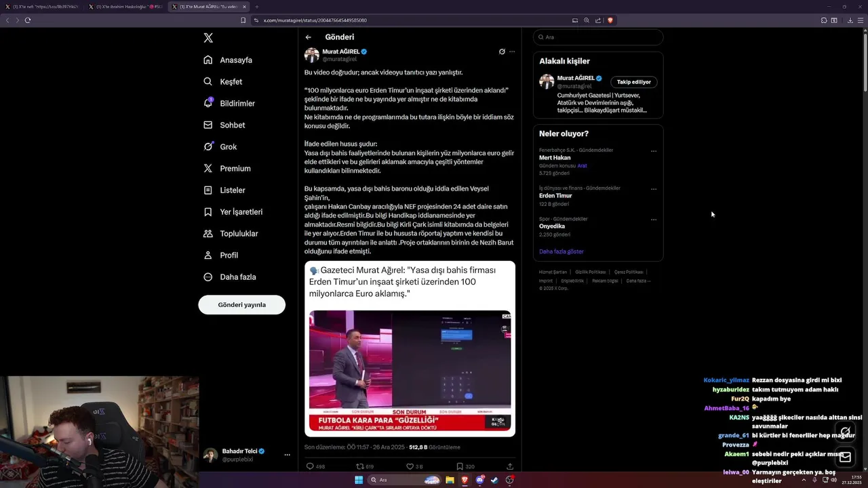Click Gönderi yayınla post button

point(241,305)
